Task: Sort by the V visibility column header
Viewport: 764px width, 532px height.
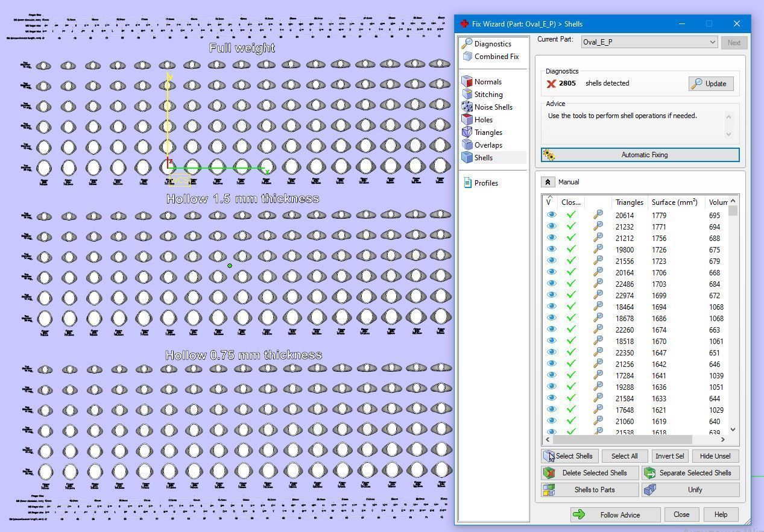Action: click(x=549, y=202)
